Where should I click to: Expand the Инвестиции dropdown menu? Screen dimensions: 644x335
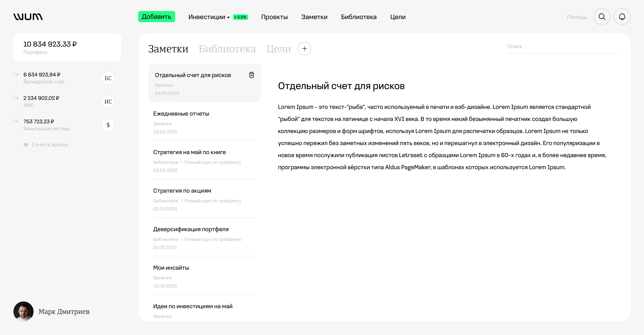pos(209,17)
